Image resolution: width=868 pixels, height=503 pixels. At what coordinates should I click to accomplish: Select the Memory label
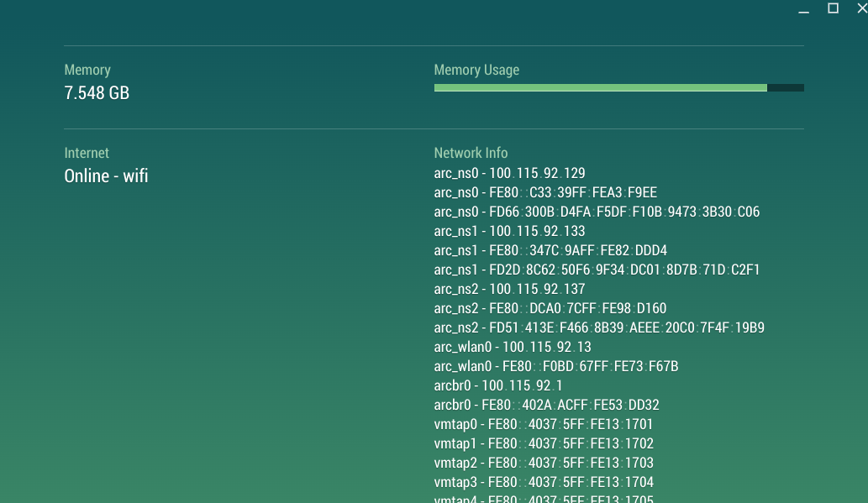(x=87, y=70)
